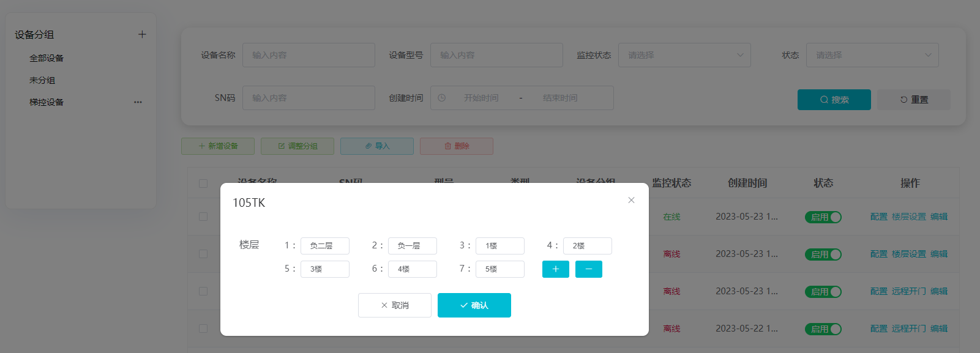Click 确认 in the dialog

(x=474, y=305)
